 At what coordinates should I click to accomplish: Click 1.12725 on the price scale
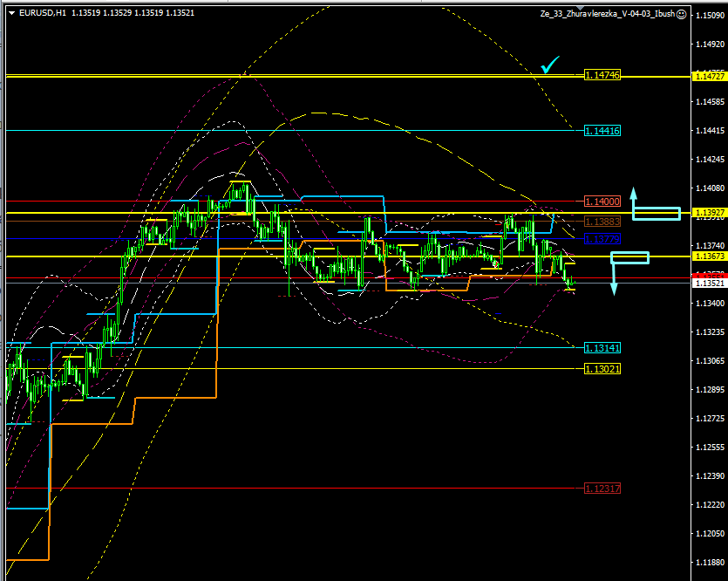[710, 419]
